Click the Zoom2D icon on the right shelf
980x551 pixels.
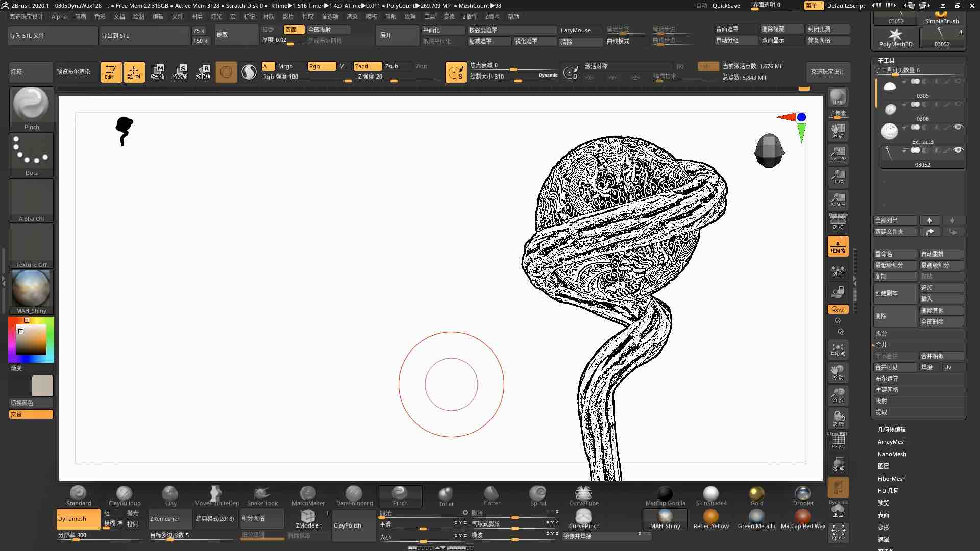tap(837, 154)
